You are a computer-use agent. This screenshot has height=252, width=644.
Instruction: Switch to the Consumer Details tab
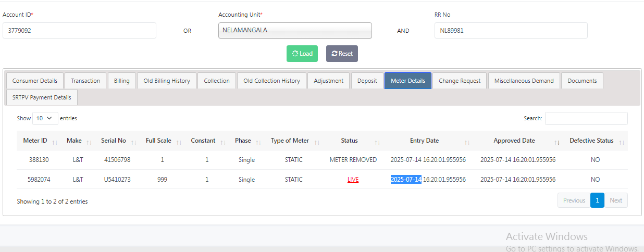coord(35,81)
